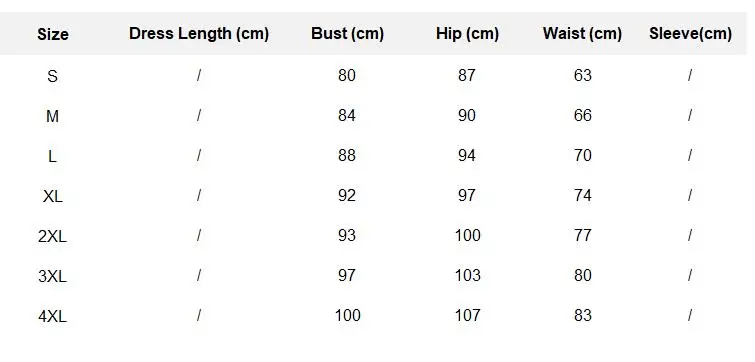Select the M size row label

(x=52, y=116)
